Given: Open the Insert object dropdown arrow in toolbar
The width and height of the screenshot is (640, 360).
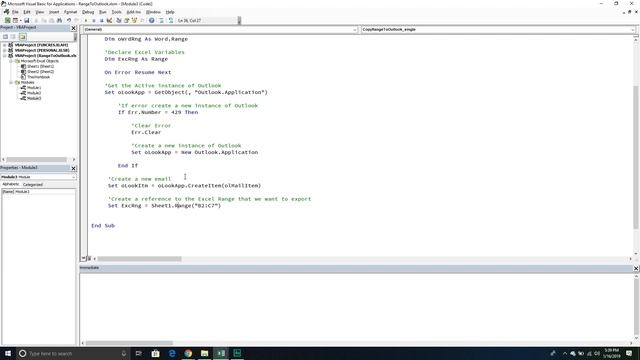Looking at the screenshot, I should pos(20,20).
